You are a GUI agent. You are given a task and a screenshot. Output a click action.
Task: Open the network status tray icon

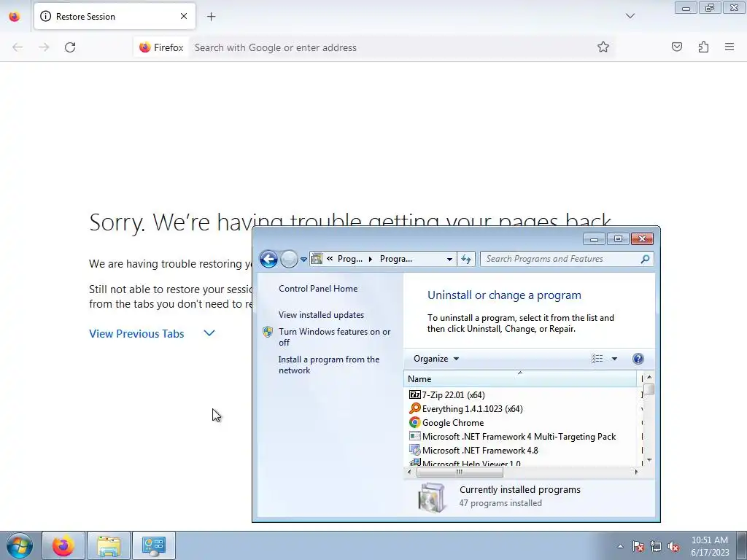656,546
